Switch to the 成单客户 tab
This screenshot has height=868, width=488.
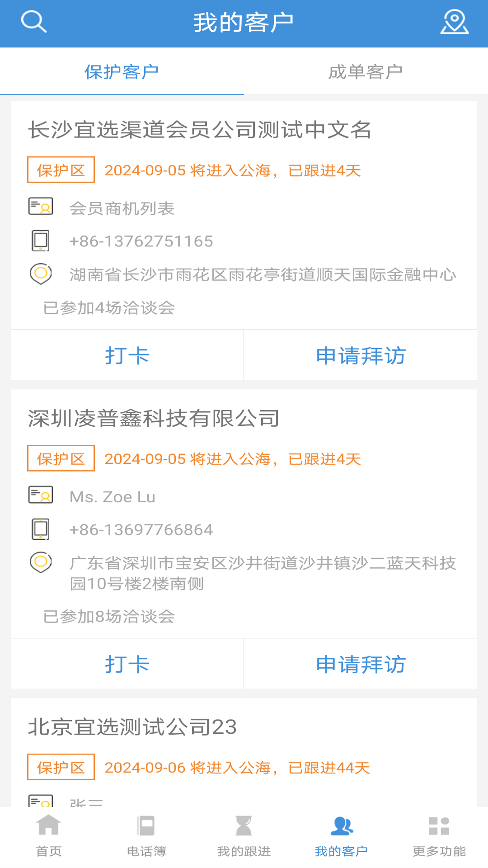366,72
